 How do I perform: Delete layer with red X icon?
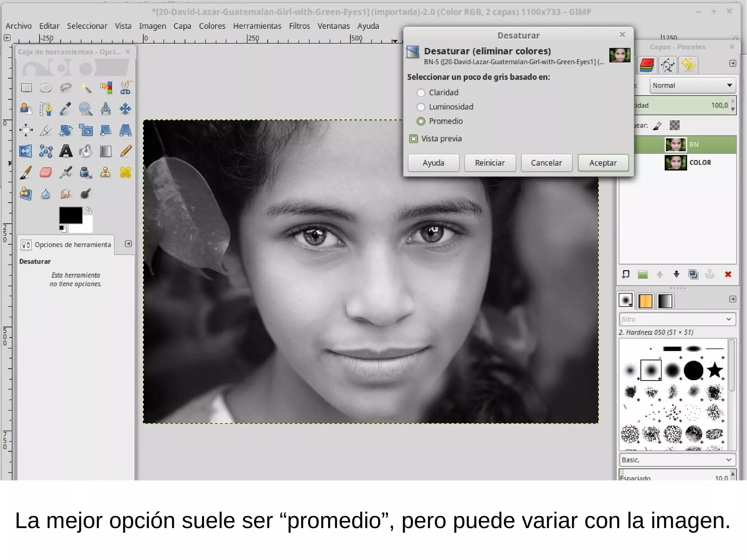(x=728, y=275)
